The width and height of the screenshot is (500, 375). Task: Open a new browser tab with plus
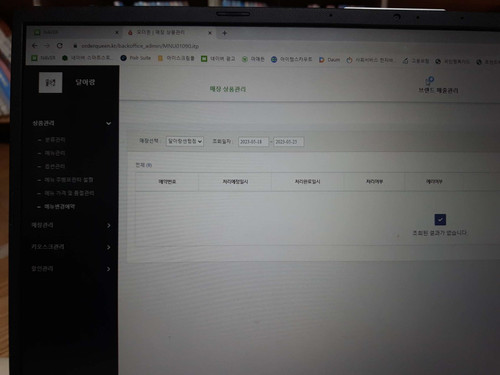(225, 33)
